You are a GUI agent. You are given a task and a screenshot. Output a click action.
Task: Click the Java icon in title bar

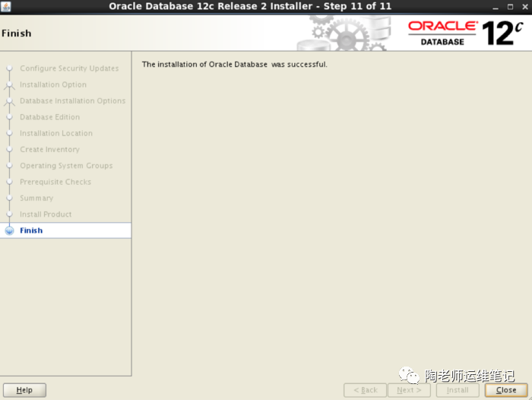click(x=6, y=6)
